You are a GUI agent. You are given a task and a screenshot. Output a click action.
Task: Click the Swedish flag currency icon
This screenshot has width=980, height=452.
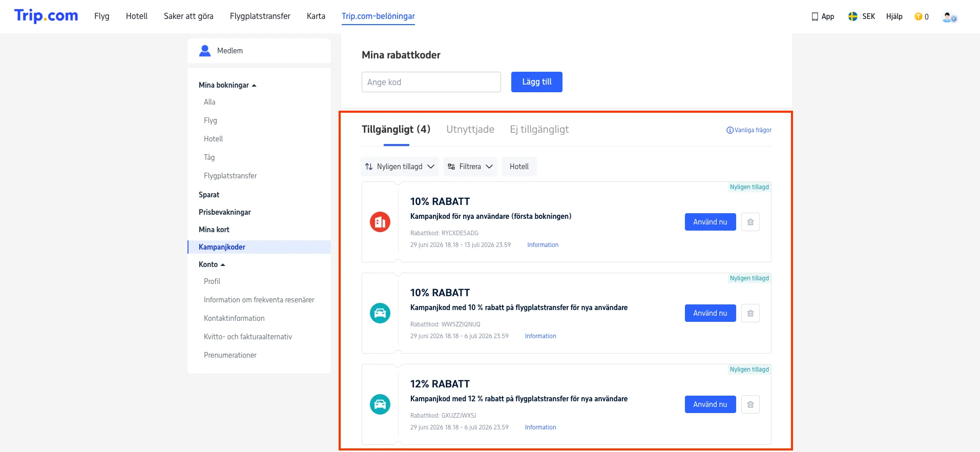tap(853, 16)
